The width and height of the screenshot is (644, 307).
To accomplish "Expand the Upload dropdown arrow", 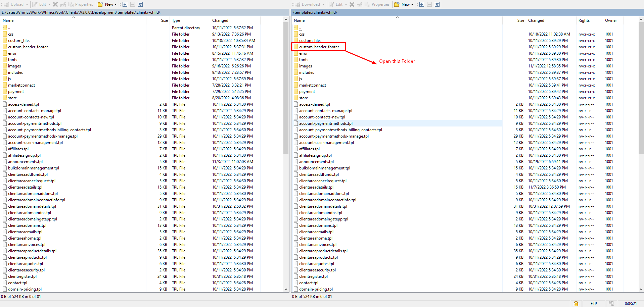I will [27, 4].
